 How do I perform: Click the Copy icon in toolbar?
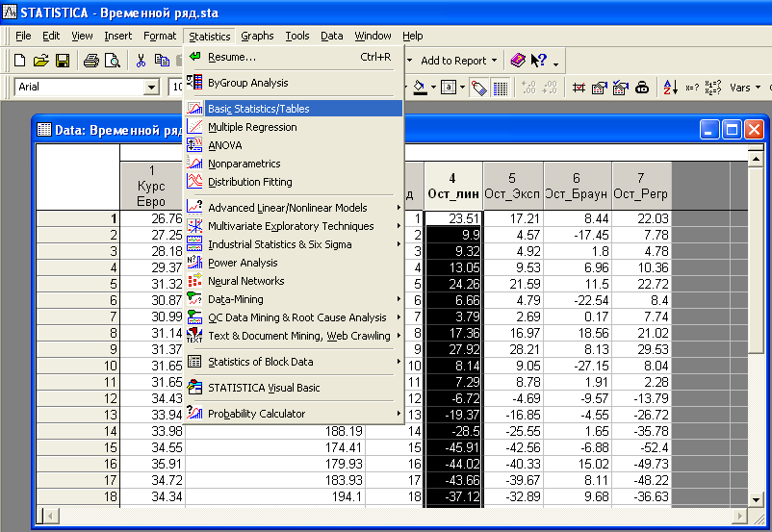[x=162, y=61]
